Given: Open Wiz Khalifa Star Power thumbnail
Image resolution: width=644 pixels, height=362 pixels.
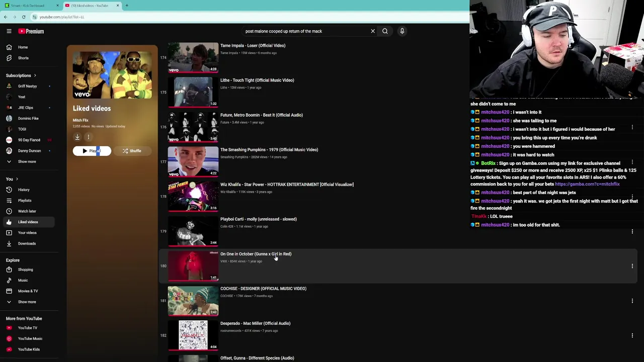Looking at the screenshot, I should click(x=193, y=196).
